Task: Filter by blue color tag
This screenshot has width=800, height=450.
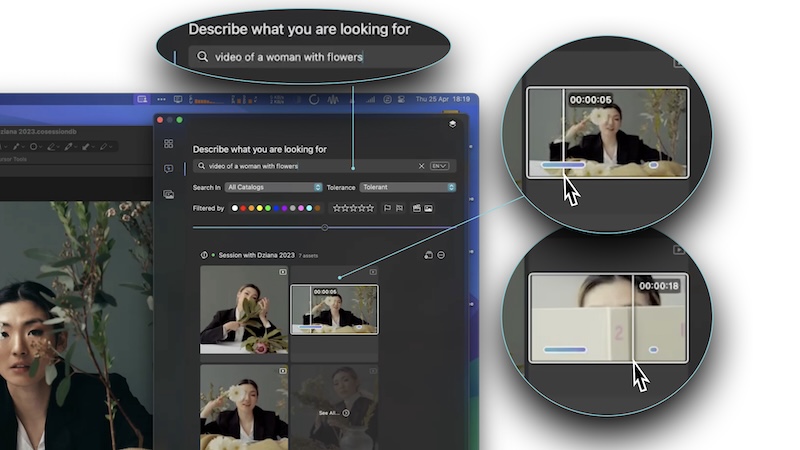Action: (276, 208)
